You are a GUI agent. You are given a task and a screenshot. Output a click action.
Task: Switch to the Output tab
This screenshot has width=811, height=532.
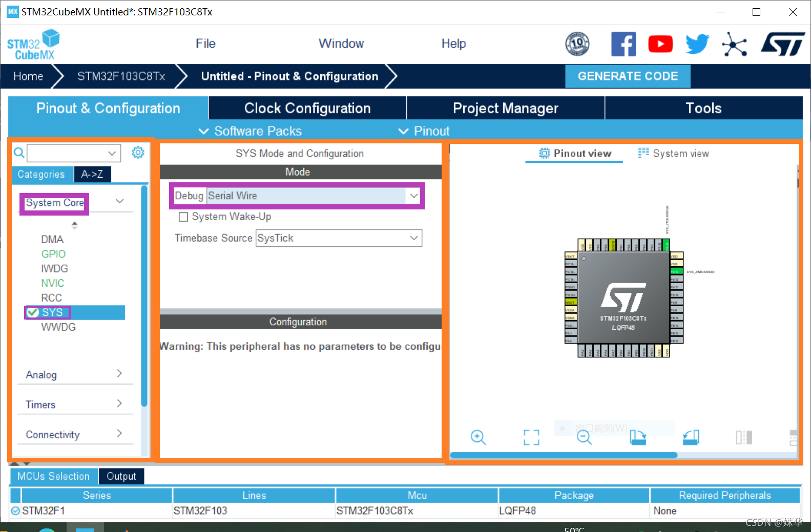pyautogui.click(x=121, y=476)
